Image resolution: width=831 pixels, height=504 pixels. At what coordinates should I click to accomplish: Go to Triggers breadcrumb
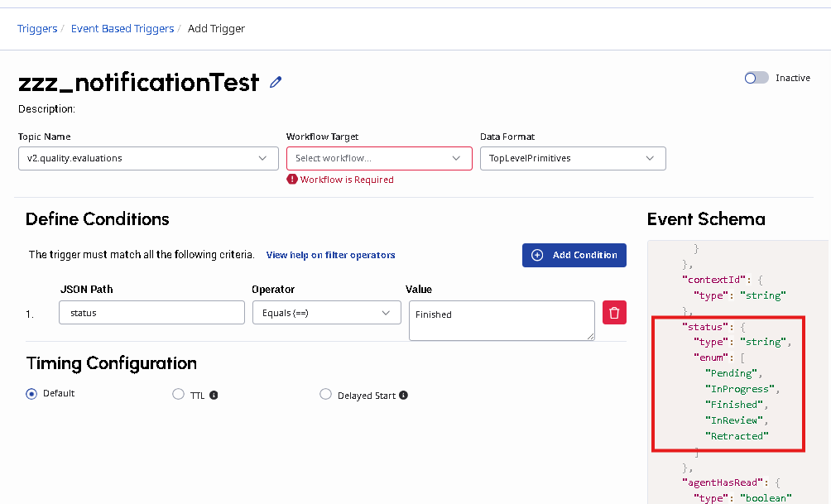[x=37, y=29]
